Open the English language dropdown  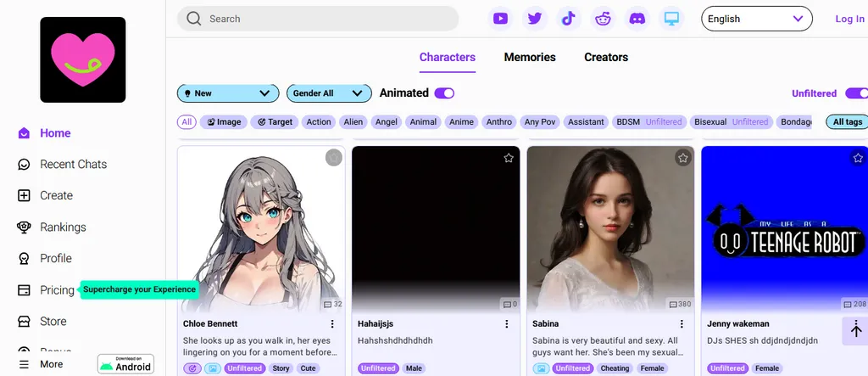(756, 19)
